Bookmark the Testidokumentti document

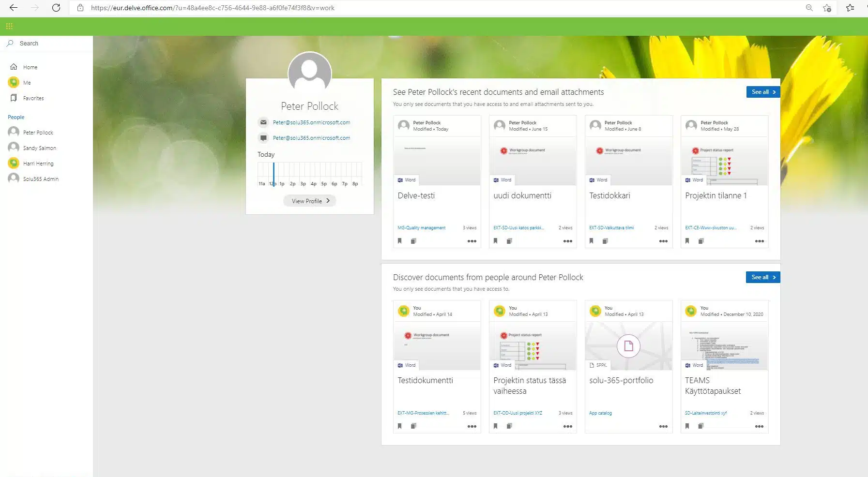pos(400,426)
